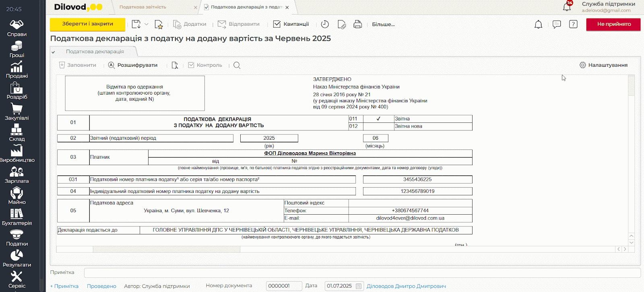Image resolution: width=644 pixels, height=292 pixels.
Task: Click the print icon
Action: tap(357, 24)
